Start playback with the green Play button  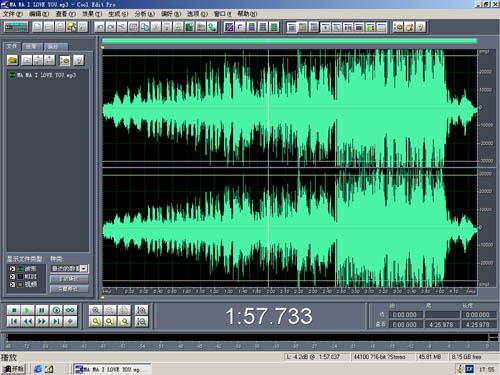27,310
